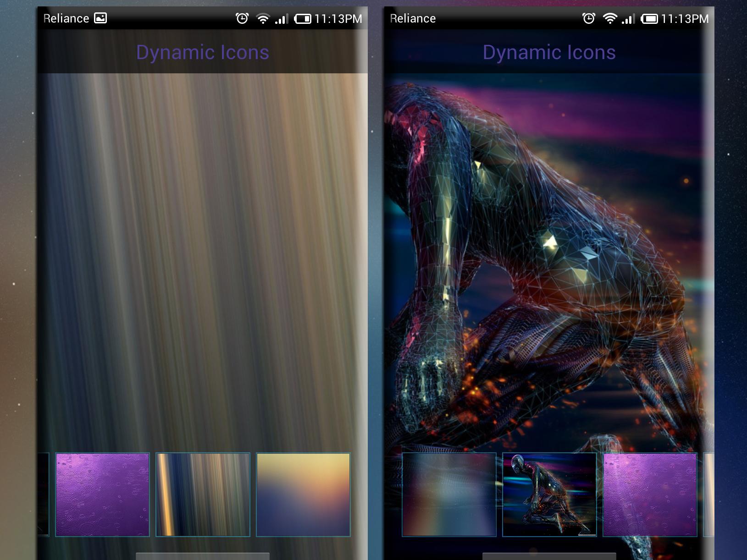Tap the Reliance carrier label on the right phone
Screen dimensions: 747x560
click(x=413, y=18)
